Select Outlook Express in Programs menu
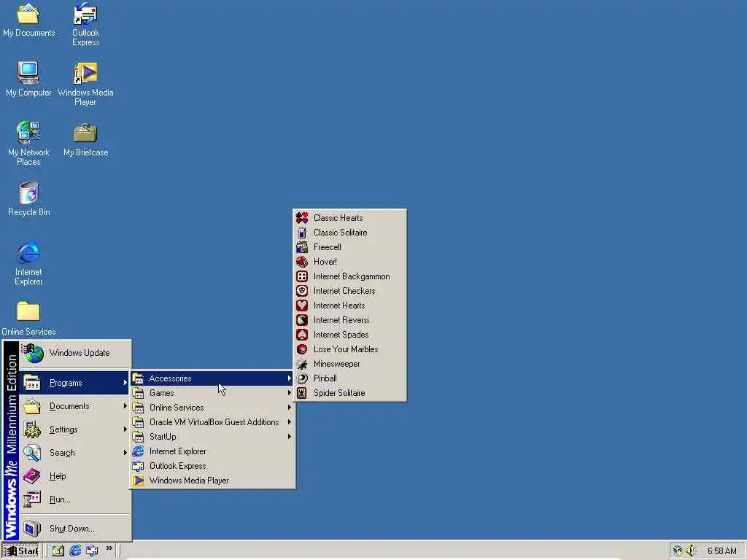747x560 pixels. (x=212, y=466)
